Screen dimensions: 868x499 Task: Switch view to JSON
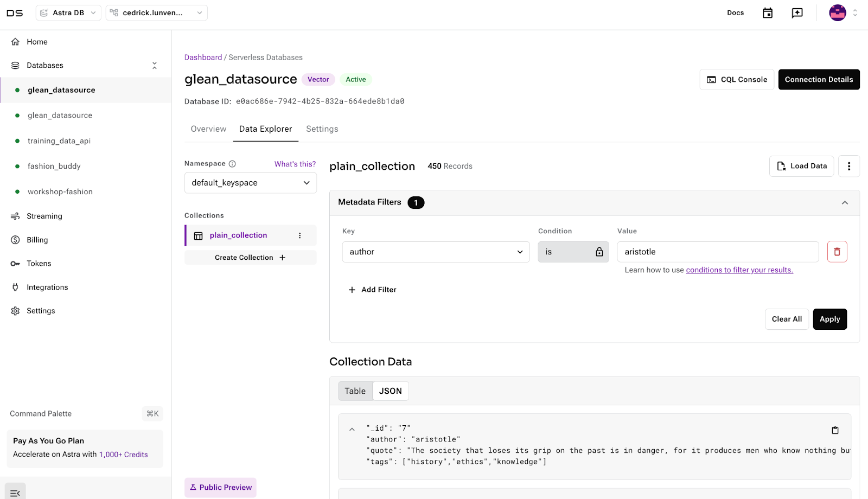[x=391, y=391]
